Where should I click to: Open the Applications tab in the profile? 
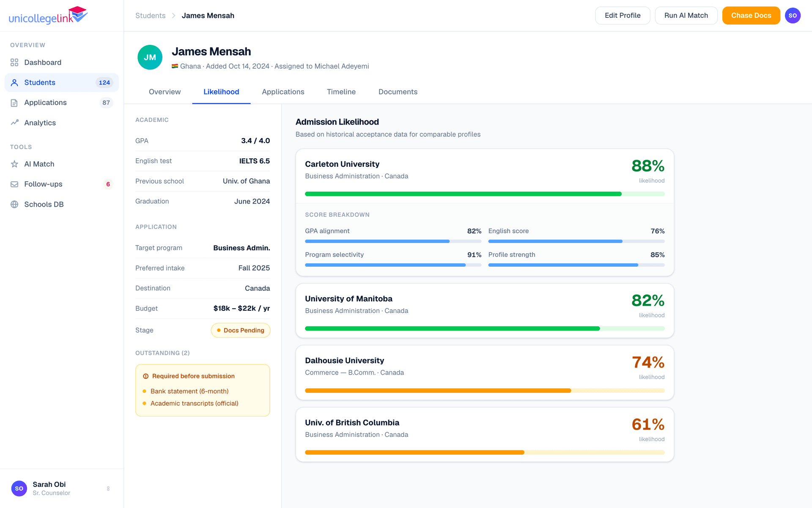coord(283,92)
